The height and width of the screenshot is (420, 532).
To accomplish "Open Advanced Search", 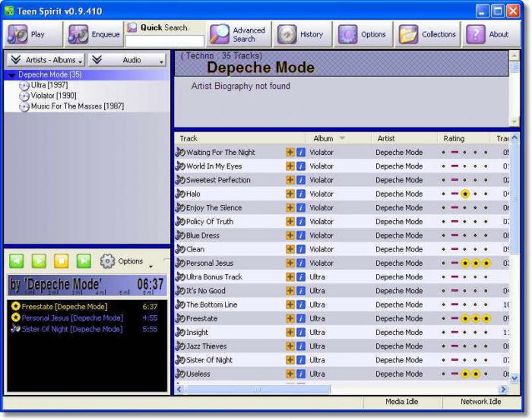I will [239, 34].
